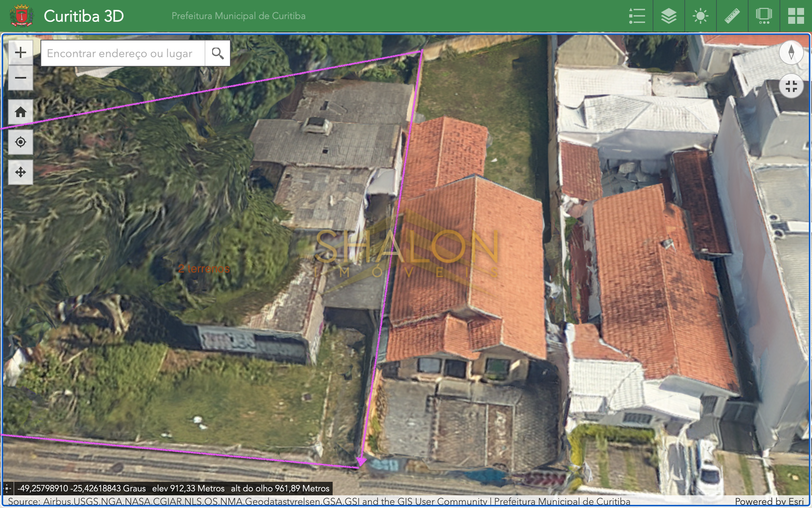Click the Source attribution text

point(319,501)
